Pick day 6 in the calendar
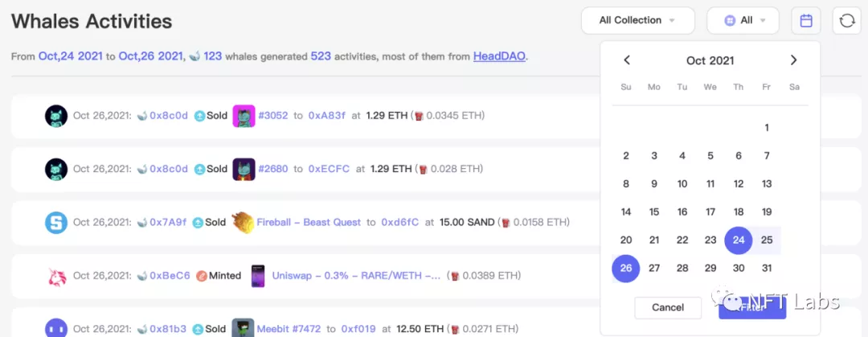The height and width of the screenshot is (337, 868). pyautogui.click(x=739, y=156)
